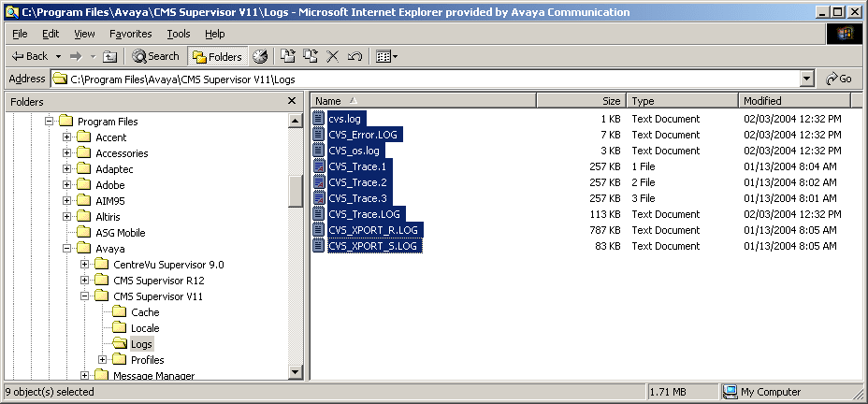Collapse the CMS Supervisor V11 tree node
The height and width of the screenshot is (404, 868).
pos(85,296)
